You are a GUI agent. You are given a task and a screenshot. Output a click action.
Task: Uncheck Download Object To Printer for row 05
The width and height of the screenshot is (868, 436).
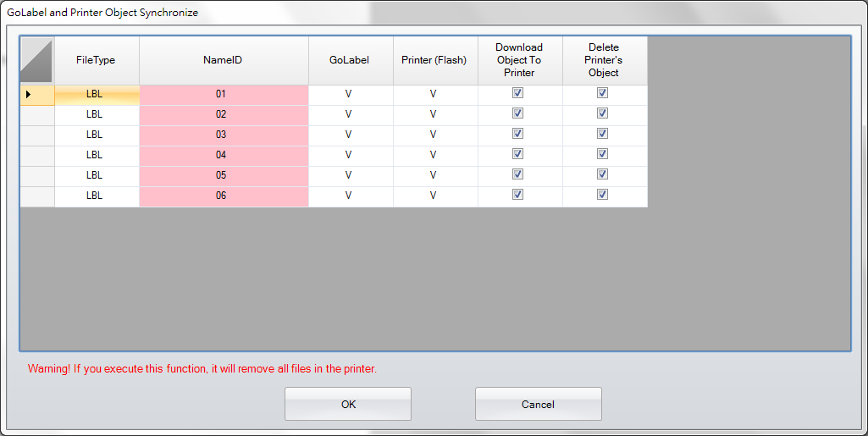pyautogui.click(x=517, y=174)
